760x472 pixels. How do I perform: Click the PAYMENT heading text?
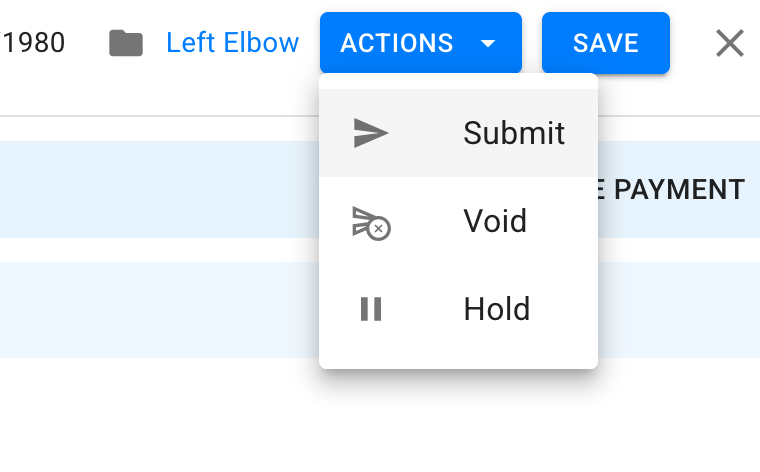click(x=679, y=189)
